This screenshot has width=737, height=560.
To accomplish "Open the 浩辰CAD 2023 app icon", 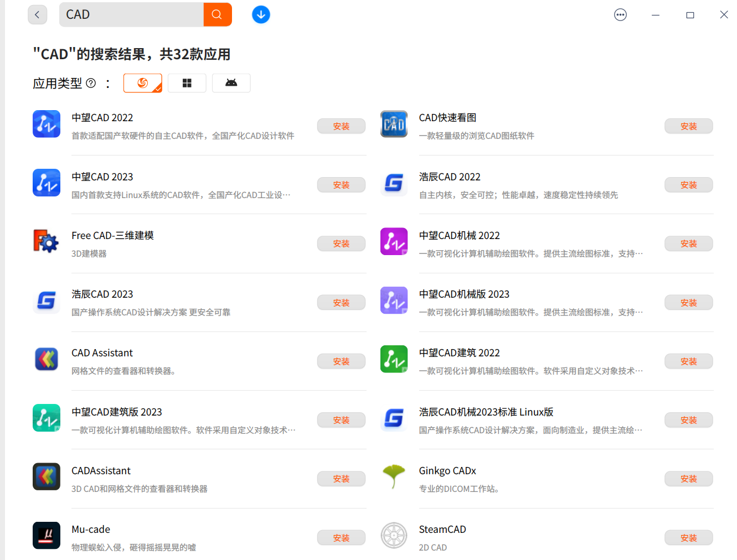I will pos(47,300).
